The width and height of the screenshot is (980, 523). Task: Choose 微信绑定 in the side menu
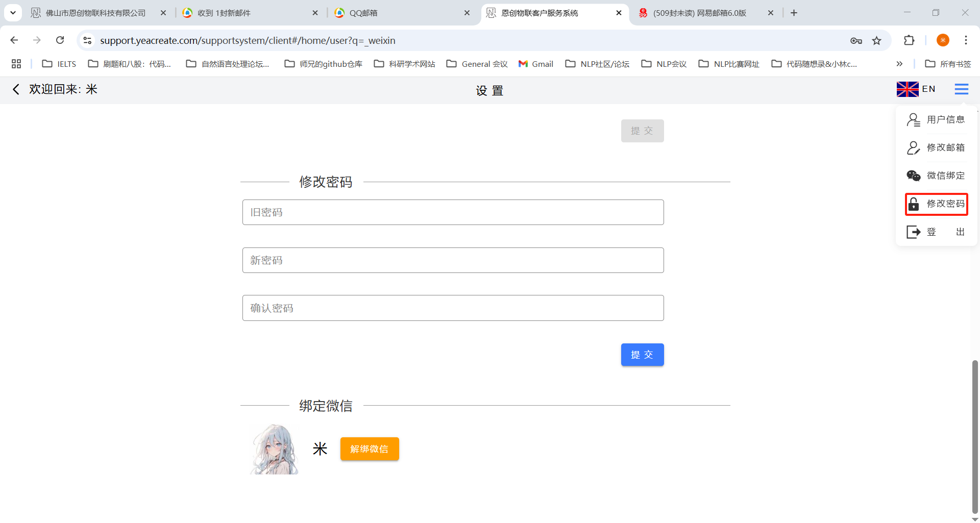pos(936,176)
